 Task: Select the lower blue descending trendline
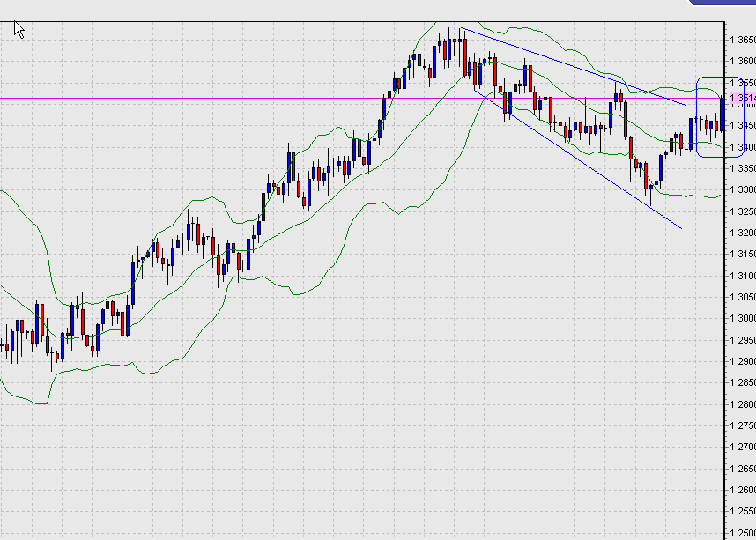click(x=578, y=159)
